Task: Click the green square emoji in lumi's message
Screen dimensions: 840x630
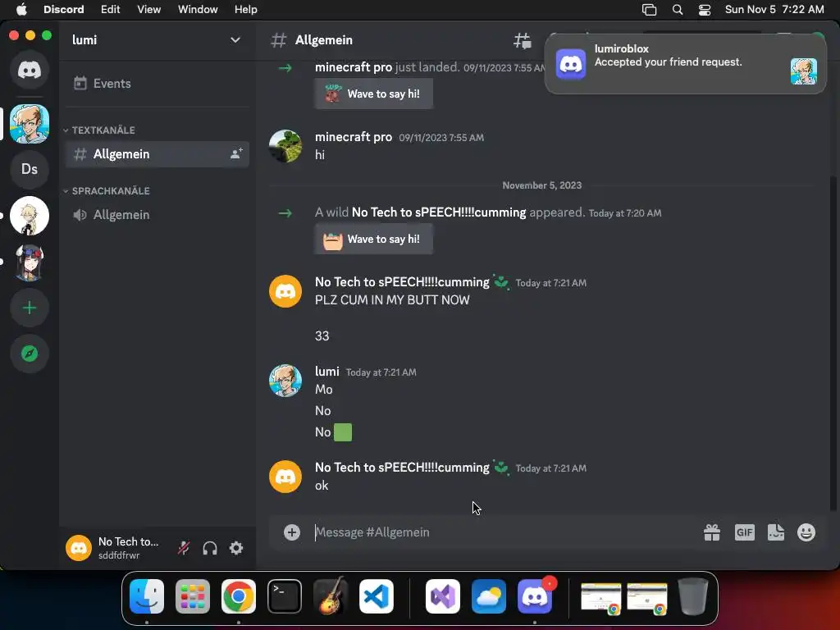Action: (343, 432)
